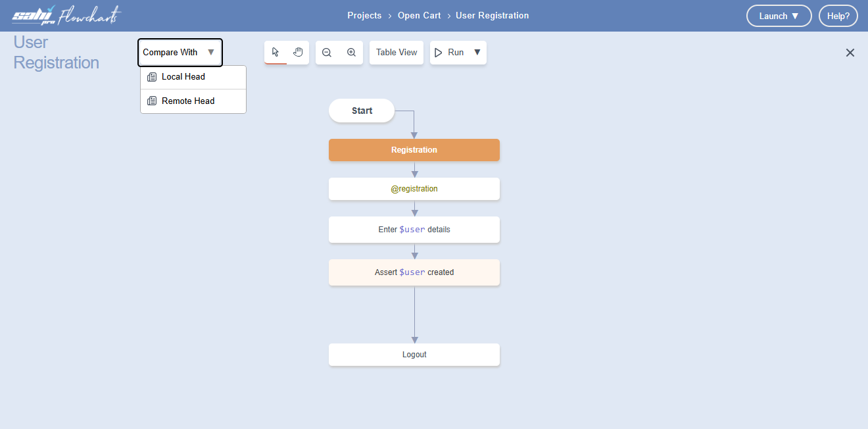Select the orange Registration node
The height and width of the screenshot is (429, 868).
pyautogui.click(x=414, y=150)
